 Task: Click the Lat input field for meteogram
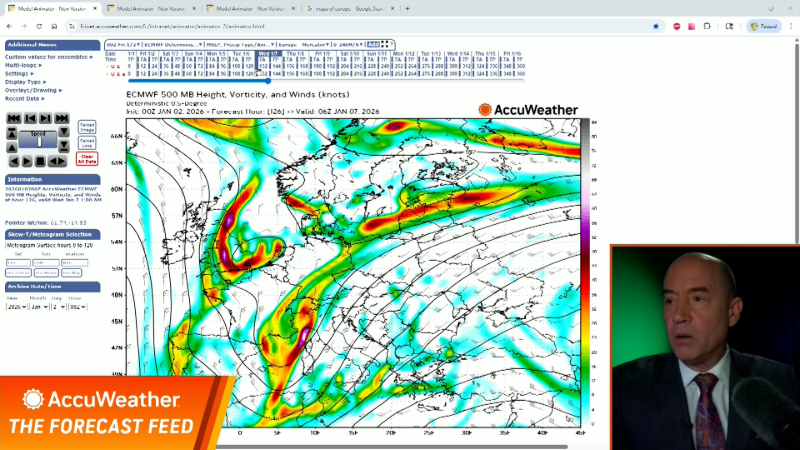tap(18, 263)
